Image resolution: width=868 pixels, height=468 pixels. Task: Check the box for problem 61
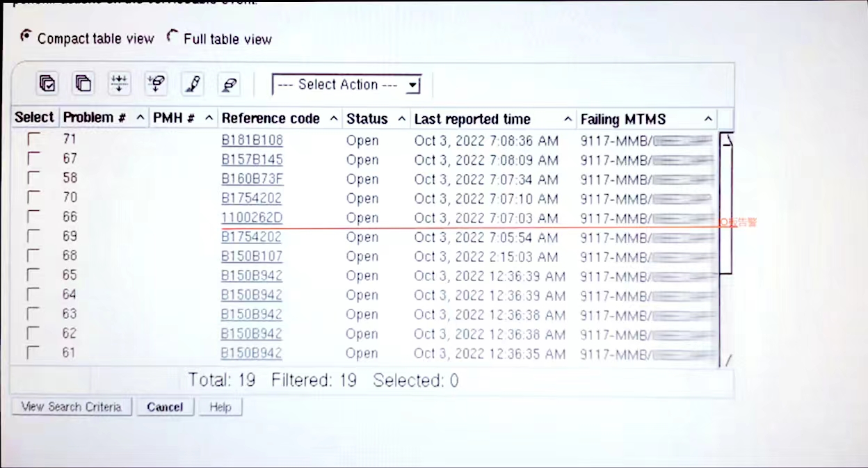[33, 353]
